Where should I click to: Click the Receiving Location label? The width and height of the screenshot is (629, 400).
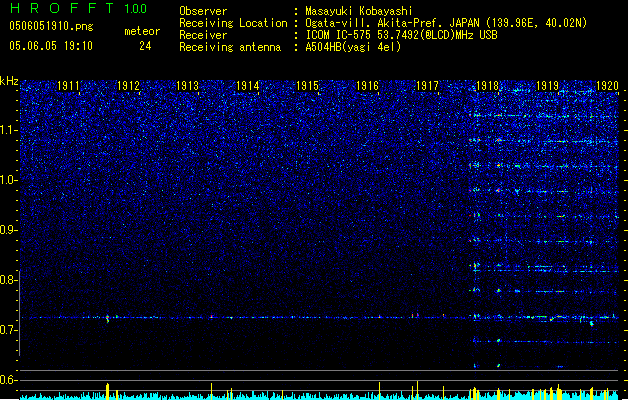coord(233,23)
